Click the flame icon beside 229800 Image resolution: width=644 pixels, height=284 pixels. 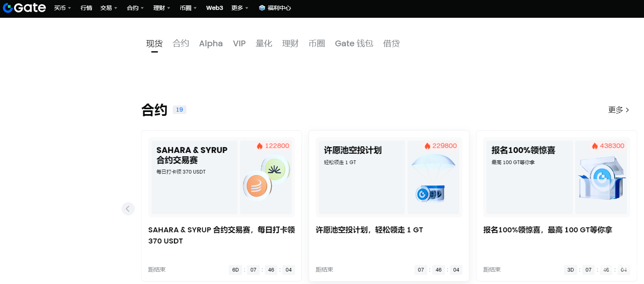tap(427, 146)
